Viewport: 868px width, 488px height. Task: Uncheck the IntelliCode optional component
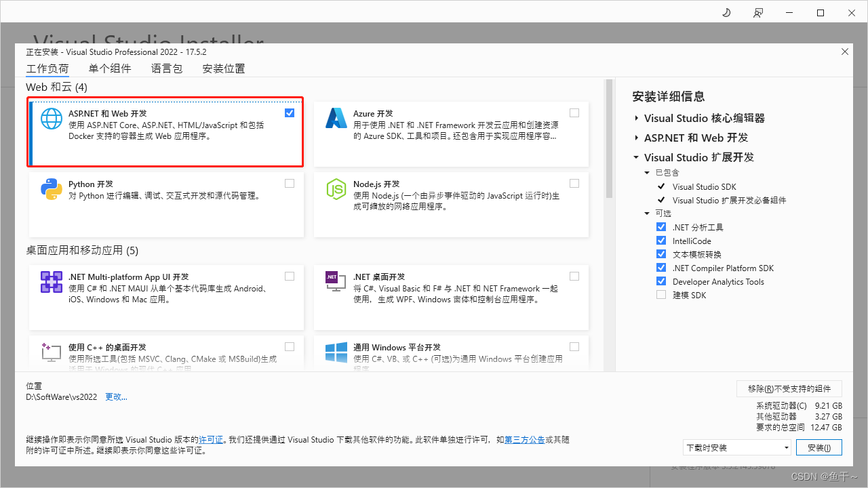click(x=661, y=241)
